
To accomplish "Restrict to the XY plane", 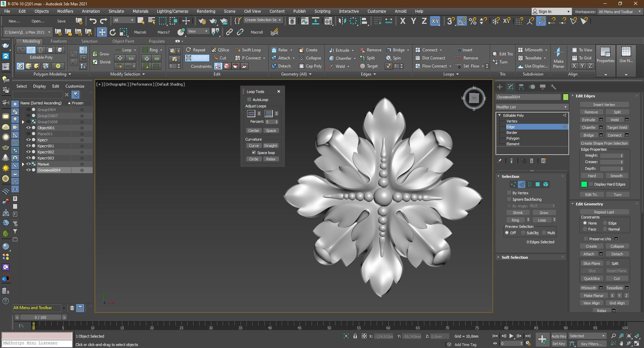I will 435,21.
